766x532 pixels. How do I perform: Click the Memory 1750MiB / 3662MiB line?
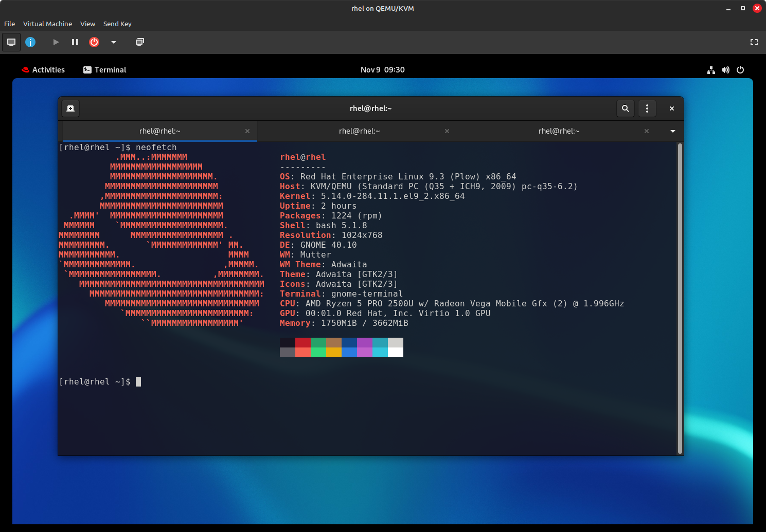coord(344,323)
